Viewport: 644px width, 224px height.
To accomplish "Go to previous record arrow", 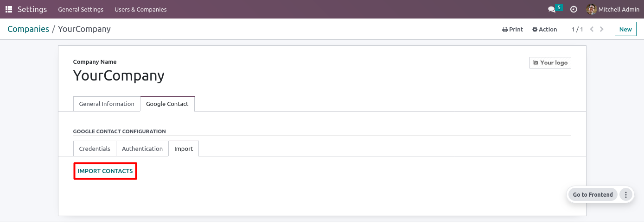I will point(592,29).
